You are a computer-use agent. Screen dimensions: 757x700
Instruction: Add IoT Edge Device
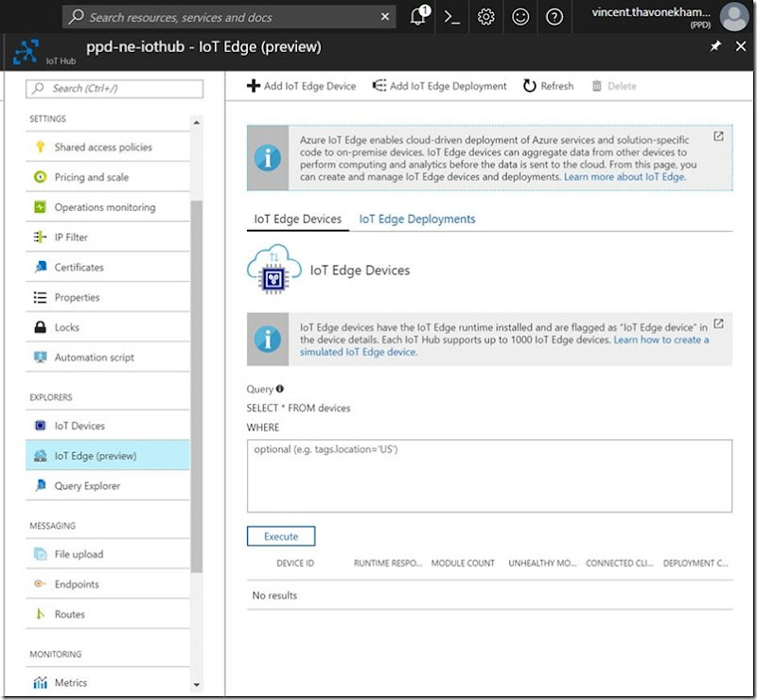pos(301,86)
